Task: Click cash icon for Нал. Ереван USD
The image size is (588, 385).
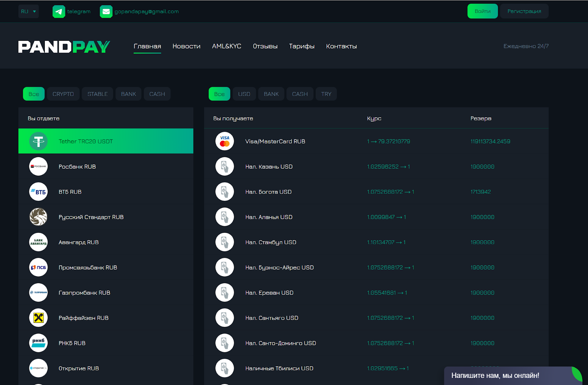Action: pos(225,293)
